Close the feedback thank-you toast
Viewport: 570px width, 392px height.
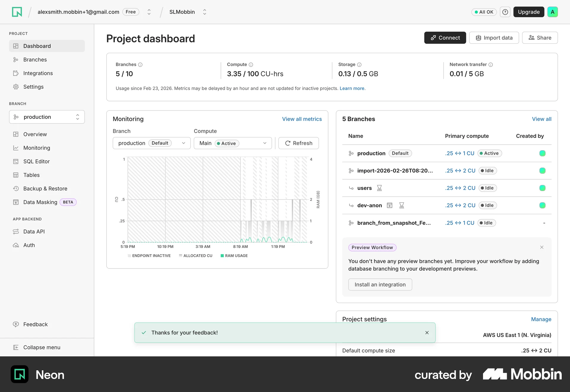[427, 333]
